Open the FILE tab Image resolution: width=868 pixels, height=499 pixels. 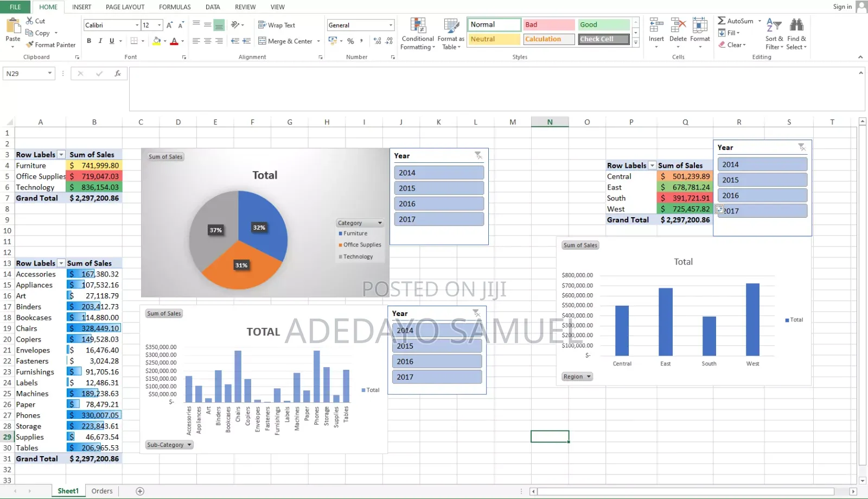coord(15,7)
